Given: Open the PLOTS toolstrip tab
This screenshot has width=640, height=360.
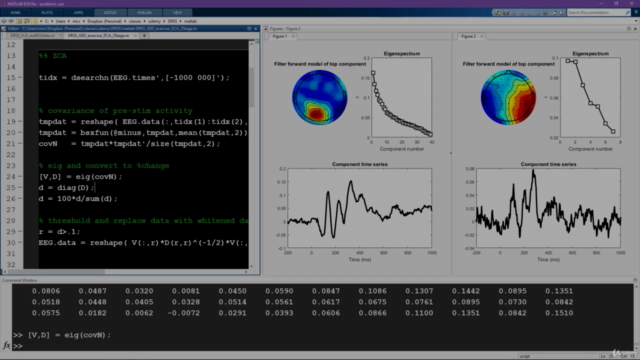Looking at the screenshot, I should coord(47,13).
